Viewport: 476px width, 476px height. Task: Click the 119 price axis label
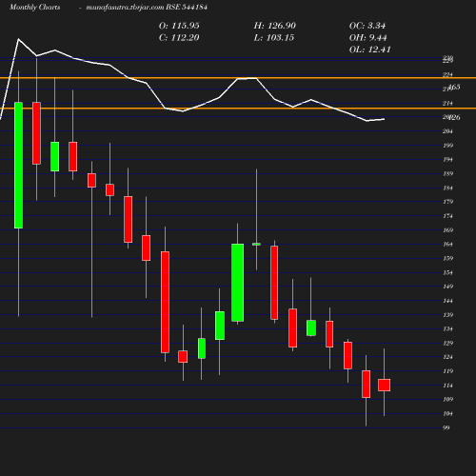[447, 371]
